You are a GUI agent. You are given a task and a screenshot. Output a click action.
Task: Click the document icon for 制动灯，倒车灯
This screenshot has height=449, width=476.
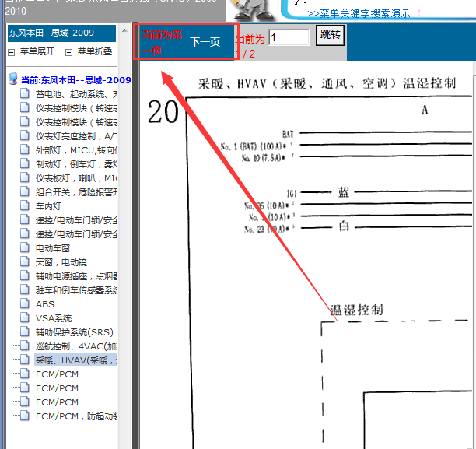pos(25,163)
